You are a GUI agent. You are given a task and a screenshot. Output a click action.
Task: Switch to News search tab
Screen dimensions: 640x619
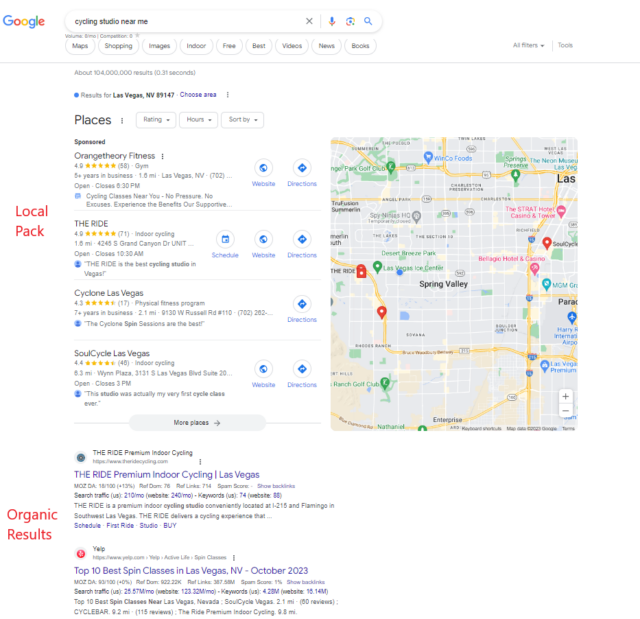[x=327, y=46]
